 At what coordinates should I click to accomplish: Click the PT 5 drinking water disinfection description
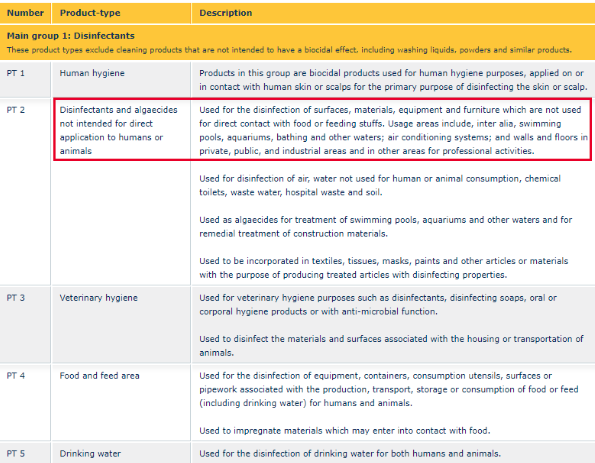[350, 454]
